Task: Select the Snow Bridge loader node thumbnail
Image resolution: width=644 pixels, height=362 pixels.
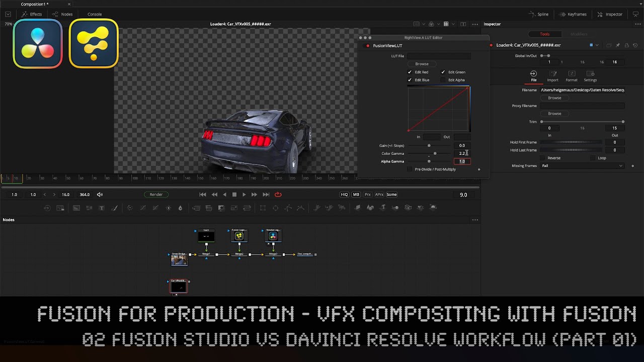Action: point(179,260)
